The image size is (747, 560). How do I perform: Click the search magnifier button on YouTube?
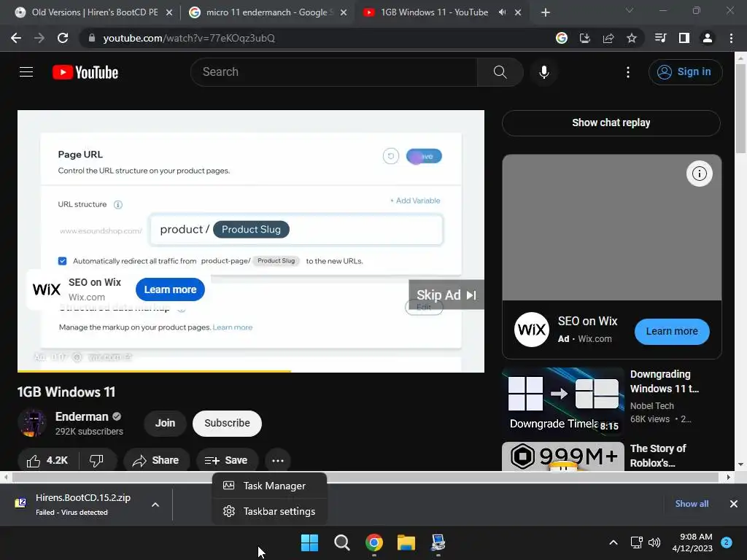click(x=500, y=72)
